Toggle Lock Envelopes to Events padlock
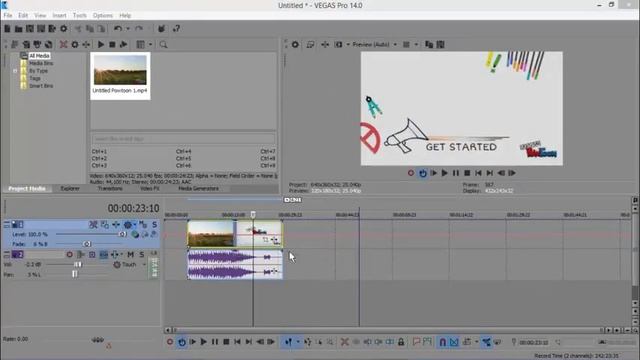The image size is (640, 360). pyautogui.click(x=401, y=342)
